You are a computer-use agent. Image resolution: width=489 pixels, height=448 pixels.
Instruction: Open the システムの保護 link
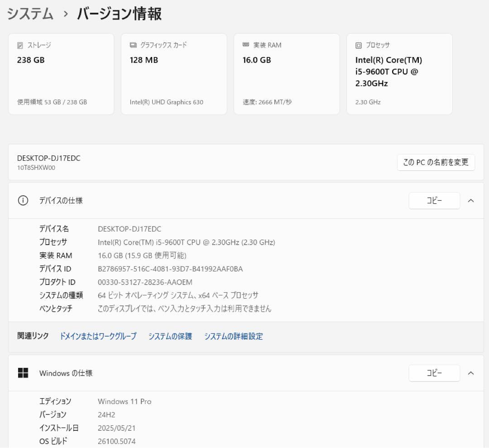pos(170,337)
